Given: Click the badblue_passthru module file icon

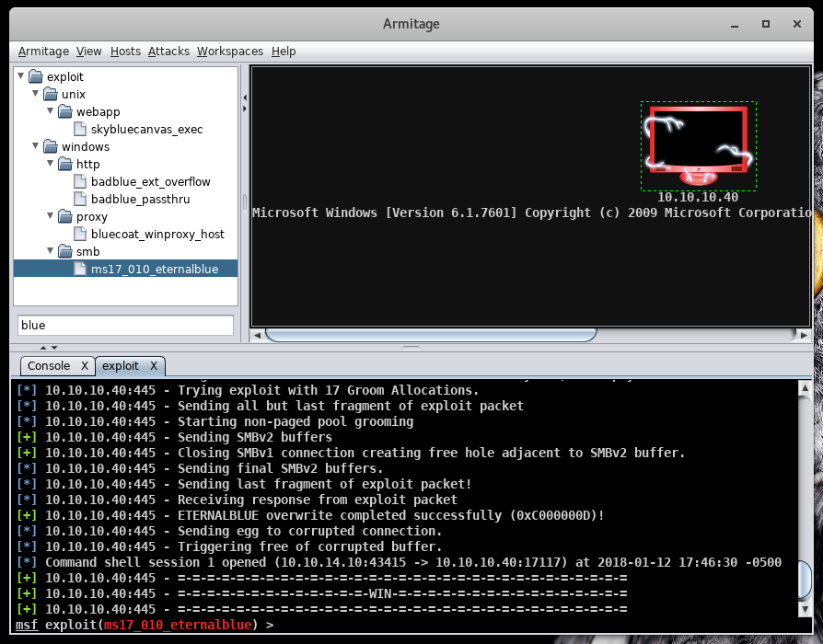Looking at the screenshot, I should (x=80, y=199).
